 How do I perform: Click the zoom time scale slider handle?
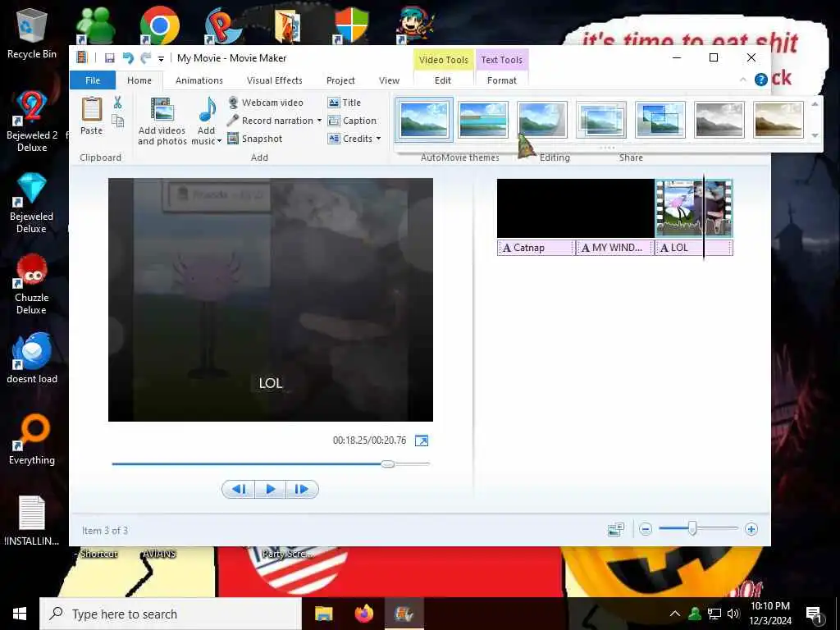click(x=692, y=529)
